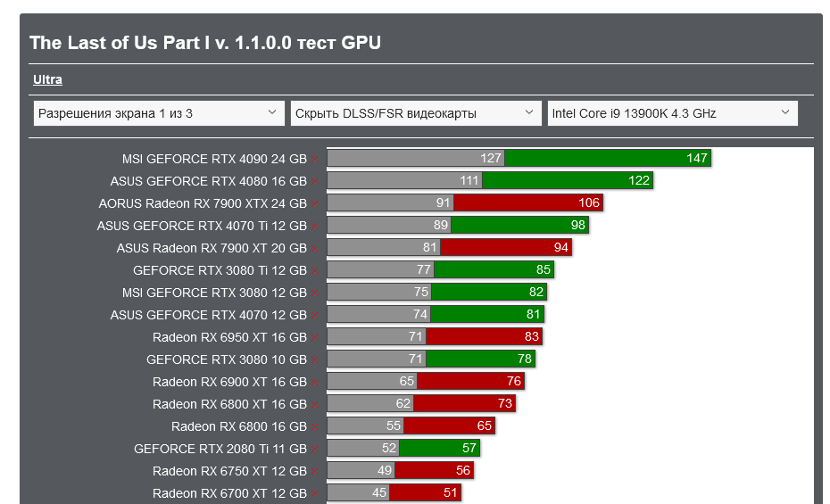This screenshot has height=504, width=830.
Task: Click the GEFORCE RTX 3080 10 GB label
Action: tap(227, 359)
